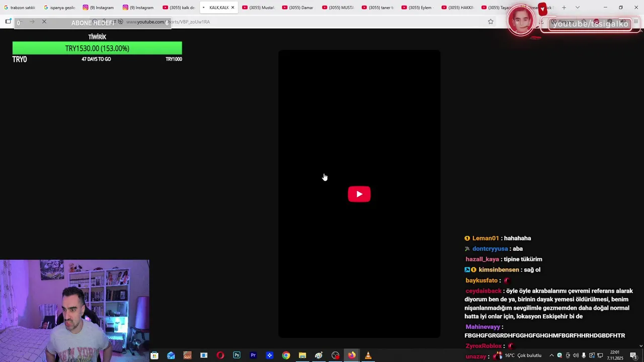644x362 pixels.
Task: Open the (3055) Damar tab
Action: 298,8
